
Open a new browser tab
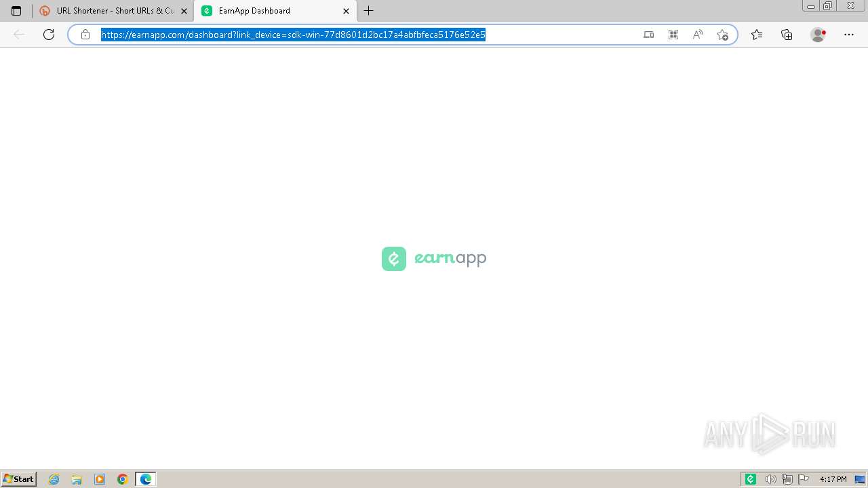368,11
